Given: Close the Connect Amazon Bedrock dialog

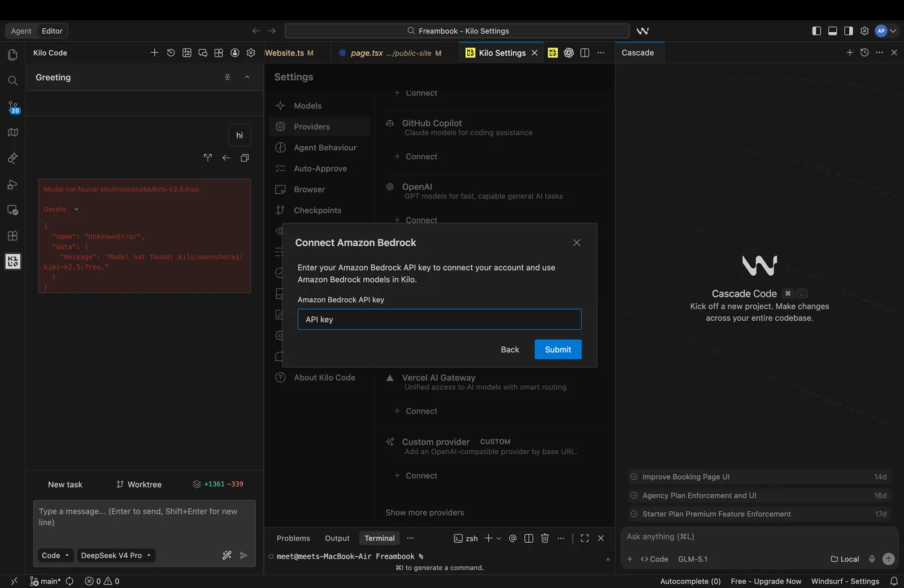Looking at the screenshot, I should (x=576, y=243).
